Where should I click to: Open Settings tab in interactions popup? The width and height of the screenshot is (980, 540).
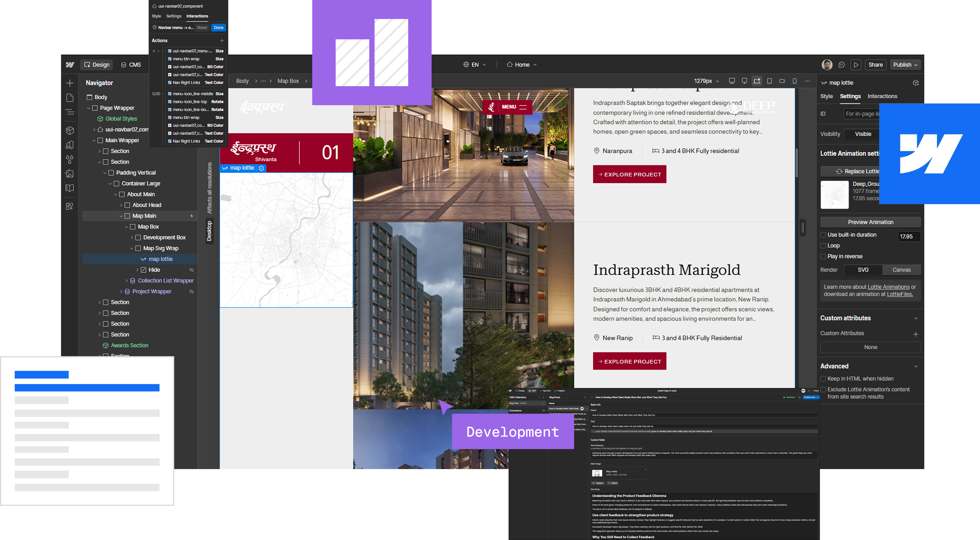pyautogui.click(x=174, y=16)
